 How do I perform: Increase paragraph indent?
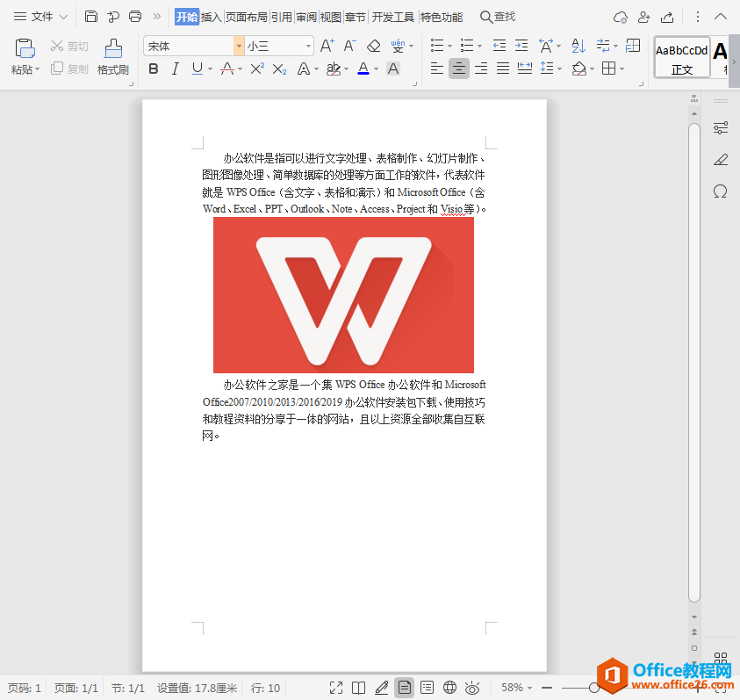[x=521, y=46]
